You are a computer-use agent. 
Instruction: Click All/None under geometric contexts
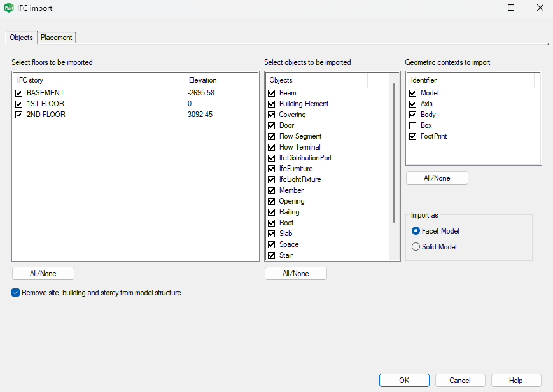[437, 178]
